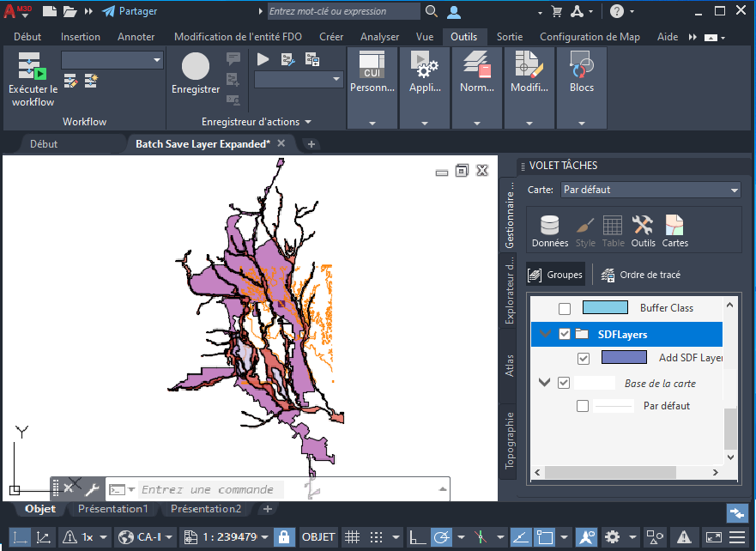Click the Buffer Class light blue swatch

605,307
